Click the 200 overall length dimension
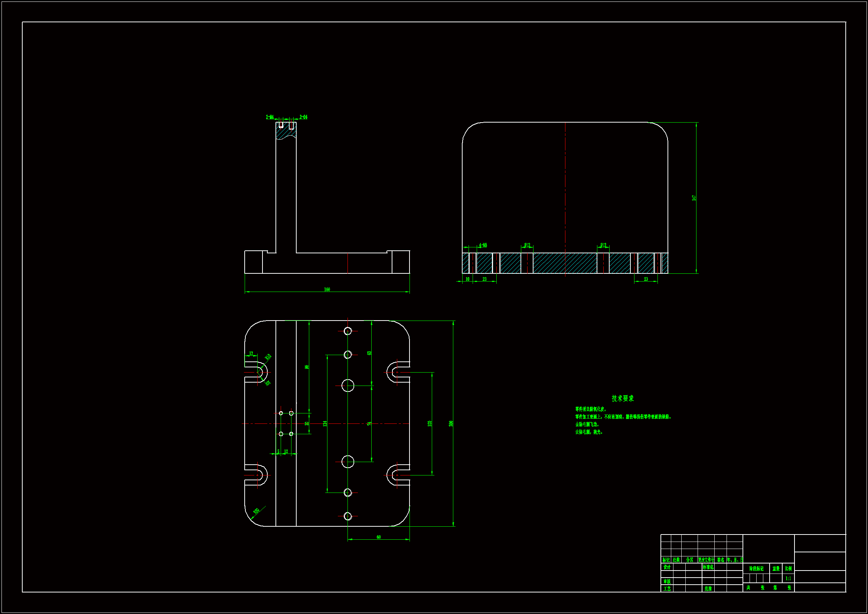Screen dimensions: 868x614 451,423
